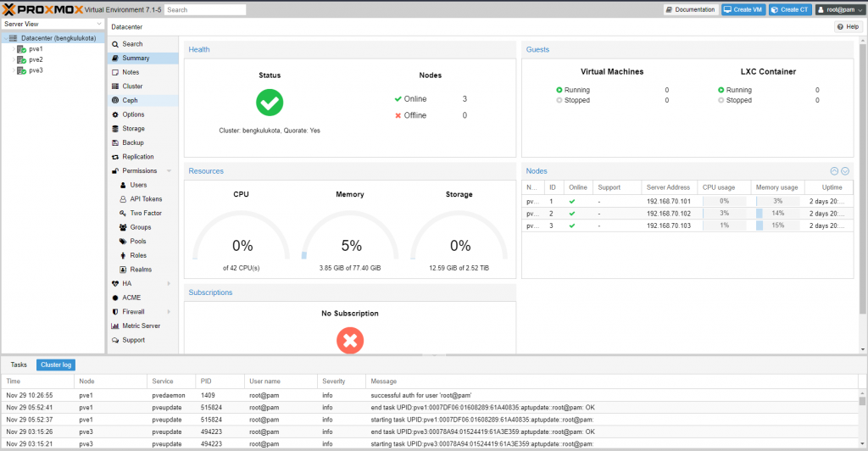Collapse the Permissions submenu arrow

tap(169, 171)
